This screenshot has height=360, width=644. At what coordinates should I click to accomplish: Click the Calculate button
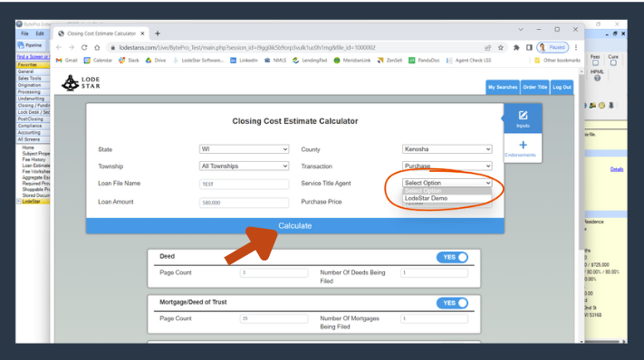(x=295, y=226)
